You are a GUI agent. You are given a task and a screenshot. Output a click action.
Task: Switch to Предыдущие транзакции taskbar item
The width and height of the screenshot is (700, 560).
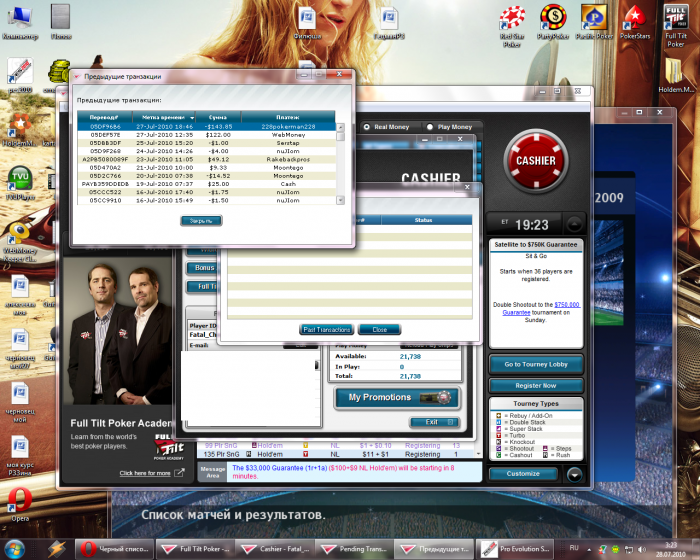(435, 549)
